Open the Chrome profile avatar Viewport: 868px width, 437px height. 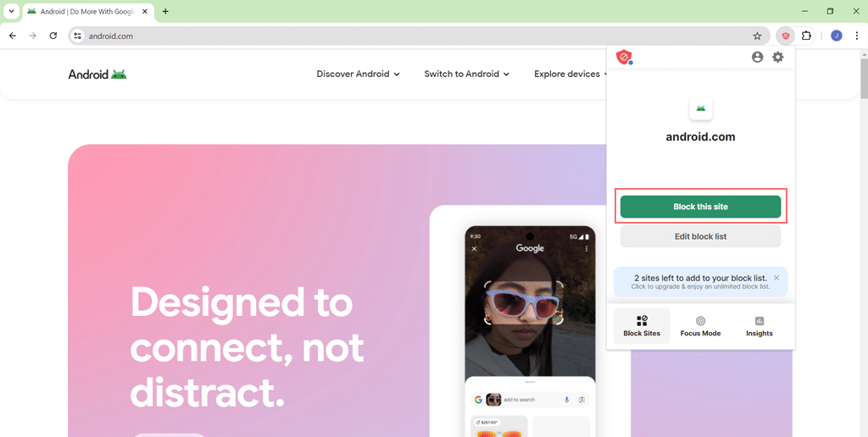(x=837, y=36)
